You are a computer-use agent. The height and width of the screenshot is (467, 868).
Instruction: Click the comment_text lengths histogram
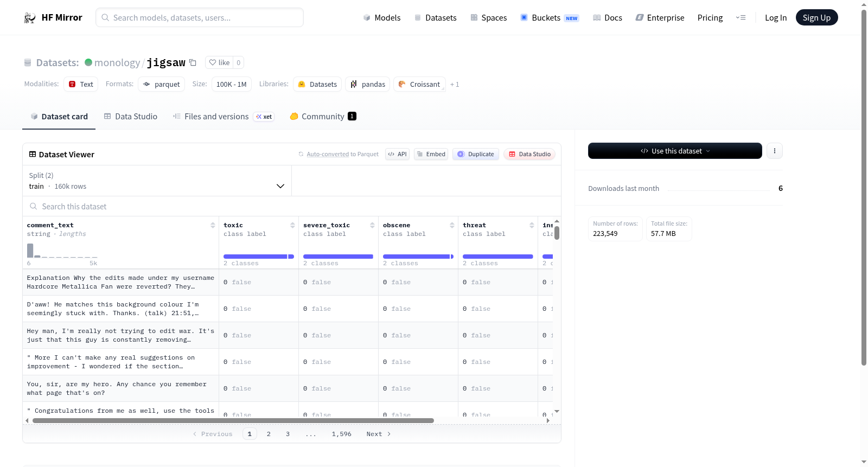point(62,251)
